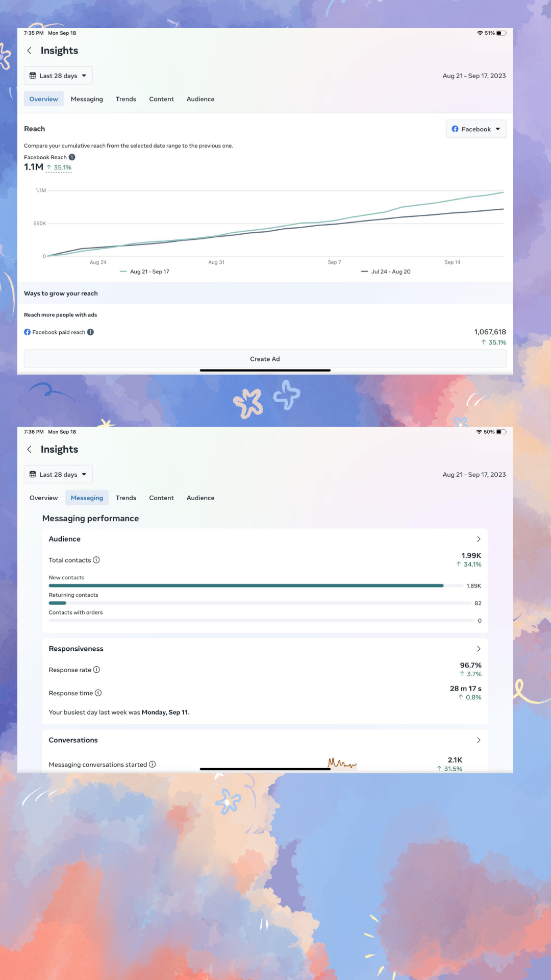551x980 pixels.
Task: Click the 35.1% reach change value
Action: click(x=59, y=167)
